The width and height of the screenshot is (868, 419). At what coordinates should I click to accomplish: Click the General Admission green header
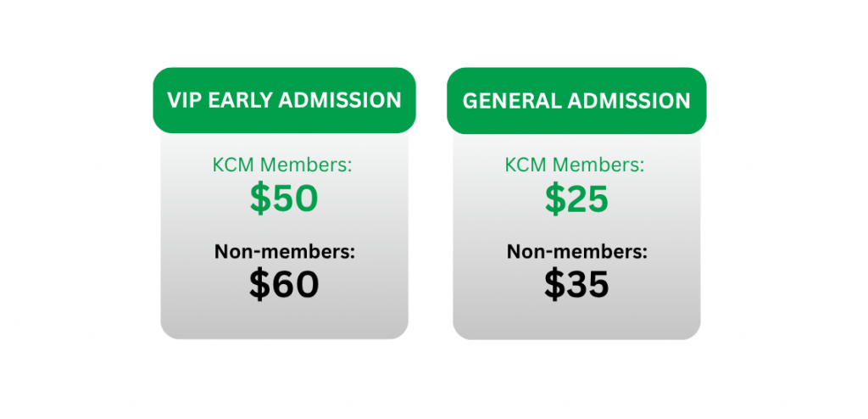coord(576,100)
